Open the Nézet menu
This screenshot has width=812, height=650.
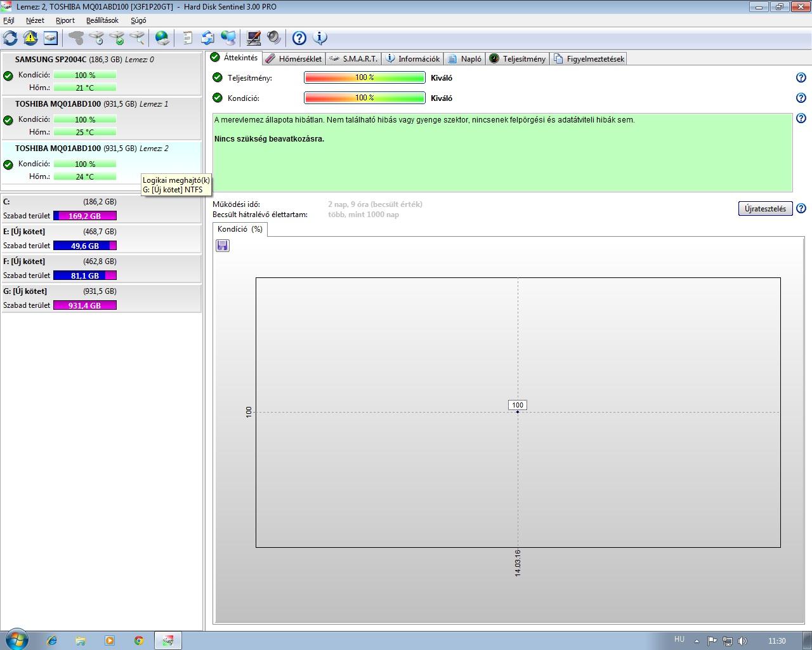coord(35,20)
